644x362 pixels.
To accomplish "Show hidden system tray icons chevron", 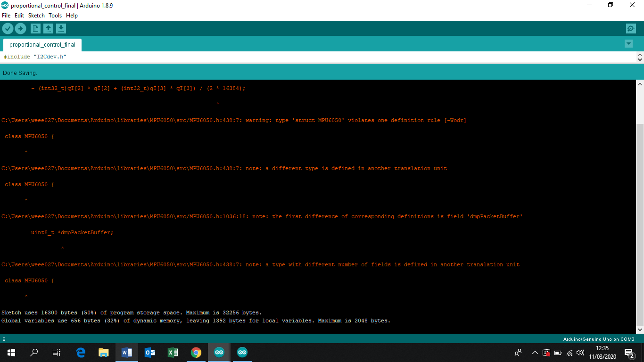I will [x=535, y=353].
